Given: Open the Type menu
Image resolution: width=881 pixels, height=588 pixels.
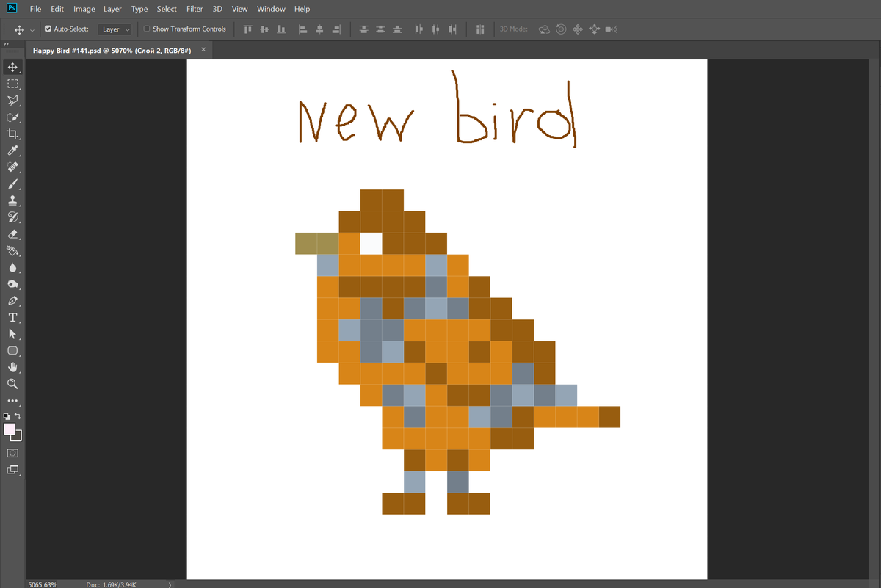Looking at the screenshot, I should click(x=139, y=9).
